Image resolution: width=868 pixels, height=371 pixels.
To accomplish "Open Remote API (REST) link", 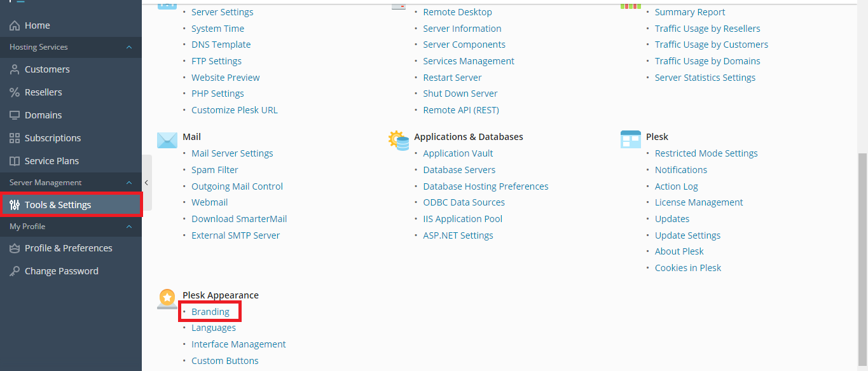I will (461, 110).
